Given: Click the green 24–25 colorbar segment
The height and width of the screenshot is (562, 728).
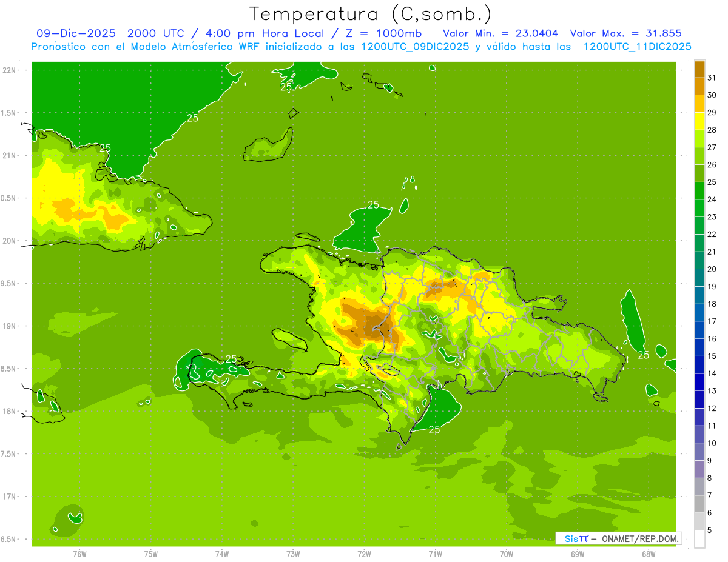Looking at the screenshot, I should [699, 191].
